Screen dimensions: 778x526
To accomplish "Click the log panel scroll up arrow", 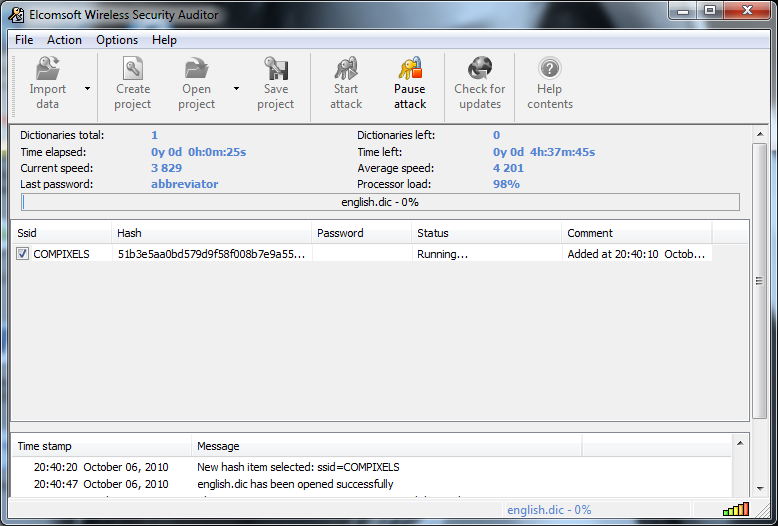I will [740, 443].
